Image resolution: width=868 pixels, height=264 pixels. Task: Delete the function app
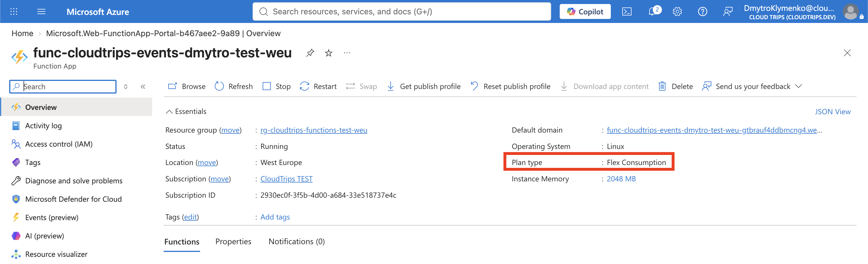pyautogui.click(x=676, y=87)
